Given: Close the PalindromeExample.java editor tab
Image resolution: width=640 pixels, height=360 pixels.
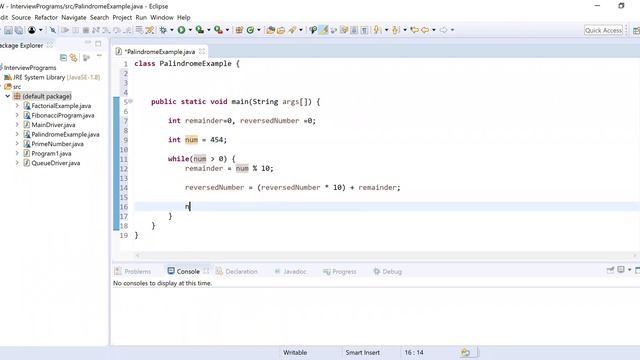Looking at the screenshot, I should (202, 51).
